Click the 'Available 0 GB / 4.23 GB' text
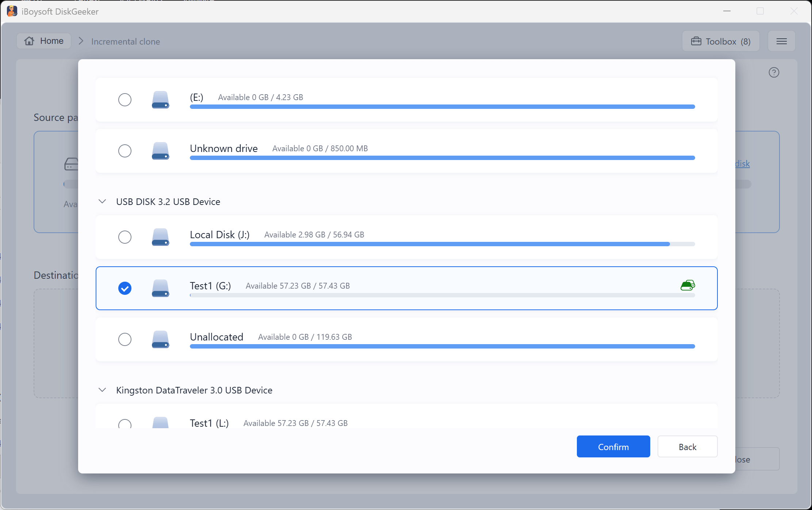 [x=260, y=97]
